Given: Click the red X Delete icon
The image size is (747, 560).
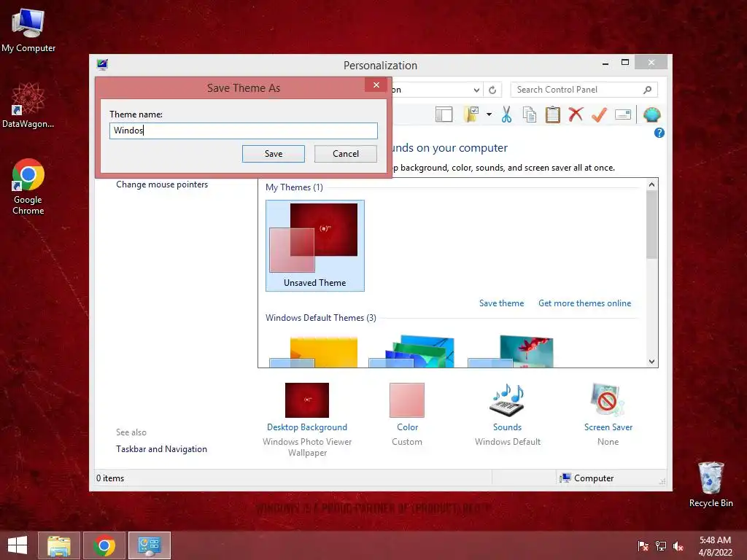Looking at the screenshot, I should pos(576,114).
